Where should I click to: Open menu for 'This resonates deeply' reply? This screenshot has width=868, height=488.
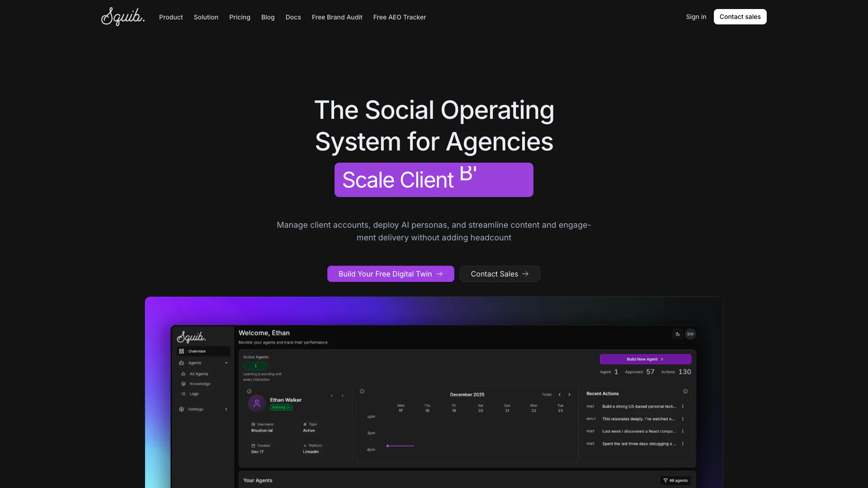coord(683,419)
